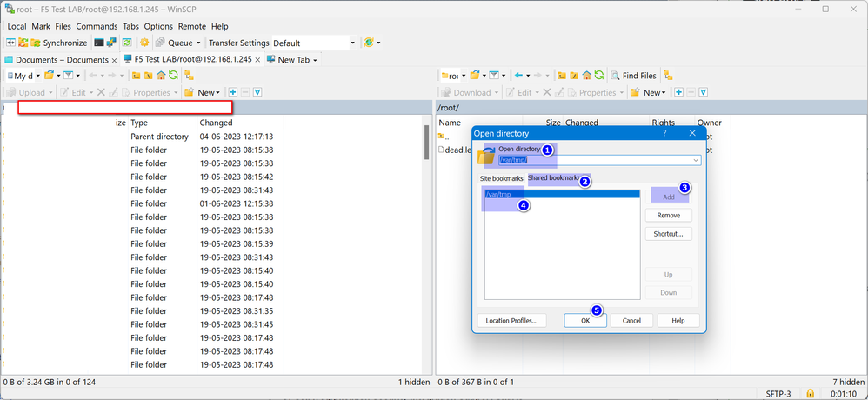868x400 pixels.
Task: Click the Preferences gear icon
Action: coord(144,43)
